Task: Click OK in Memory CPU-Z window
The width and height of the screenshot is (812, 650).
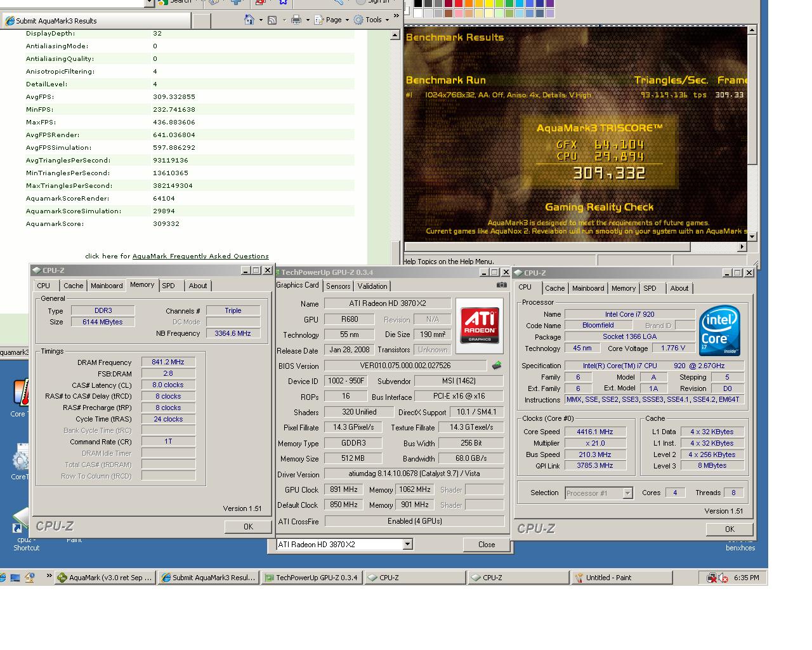Action: (248, 527)
